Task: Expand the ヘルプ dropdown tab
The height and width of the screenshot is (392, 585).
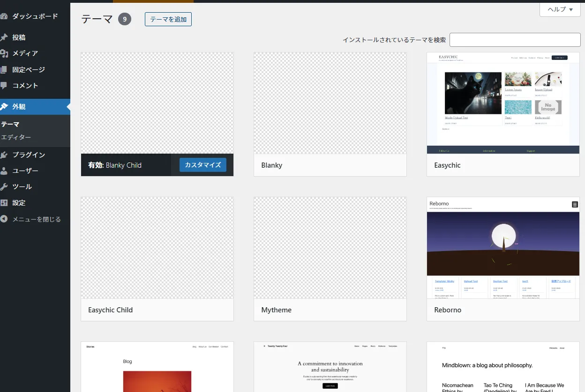Action: point(560,9)
